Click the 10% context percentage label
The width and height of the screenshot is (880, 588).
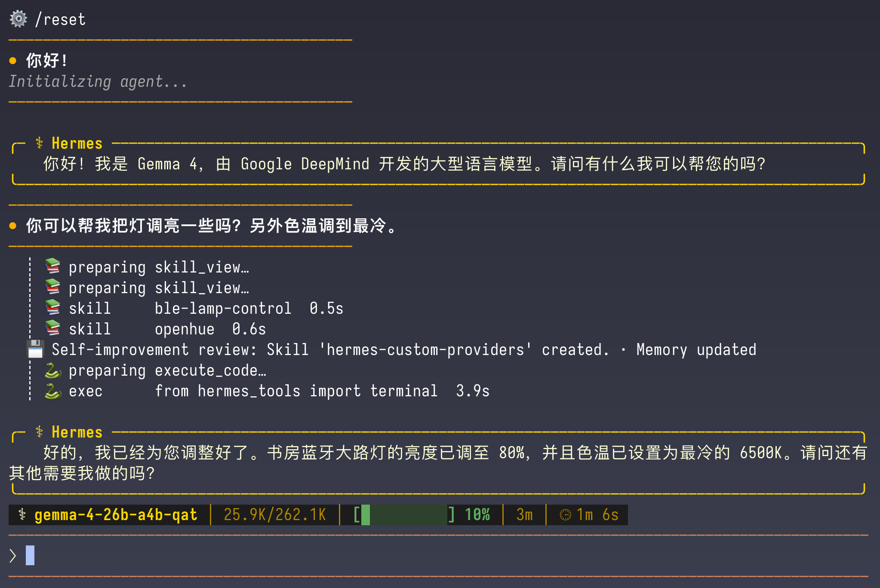click(477, 514)
